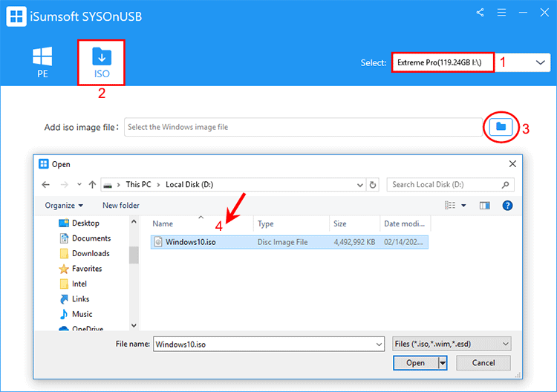Sort by the Type column header
This screenshot has height=392, width=557.
coord(291,223)
